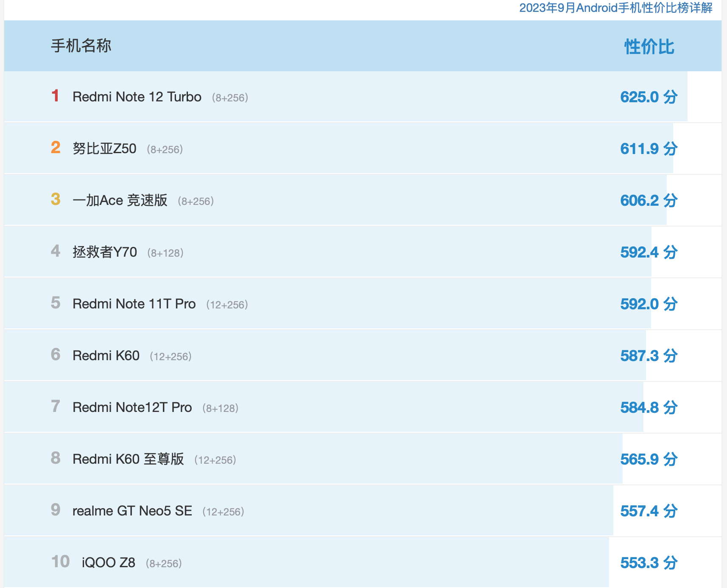Select the Redmi Note 12 Turbo entry

point(137,97)
